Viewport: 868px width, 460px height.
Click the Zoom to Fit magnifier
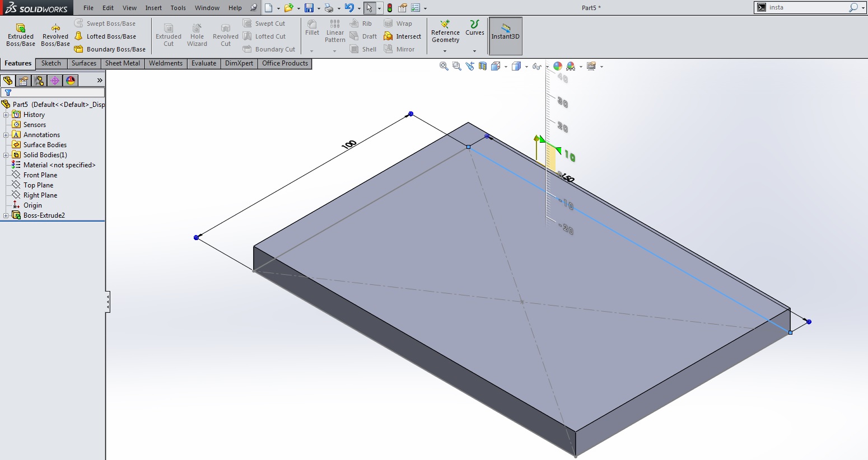point(444,66)
